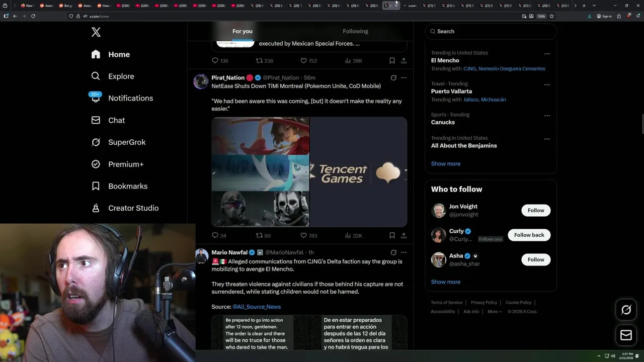Open options for All About the Benjamins
Image resolution: width=644 pixels, height=362 pixels.
pyautogui.click(x=547, y=139)
